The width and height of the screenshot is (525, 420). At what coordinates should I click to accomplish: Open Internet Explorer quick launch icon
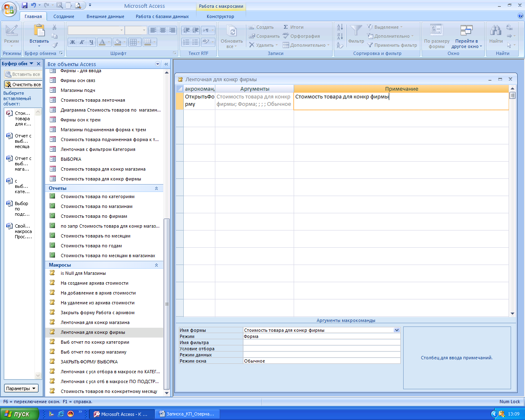coord(61,414)
